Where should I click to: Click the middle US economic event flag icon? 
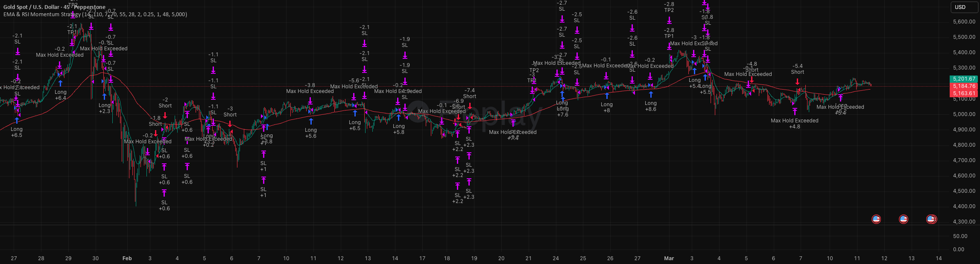(x=904, y=219)
